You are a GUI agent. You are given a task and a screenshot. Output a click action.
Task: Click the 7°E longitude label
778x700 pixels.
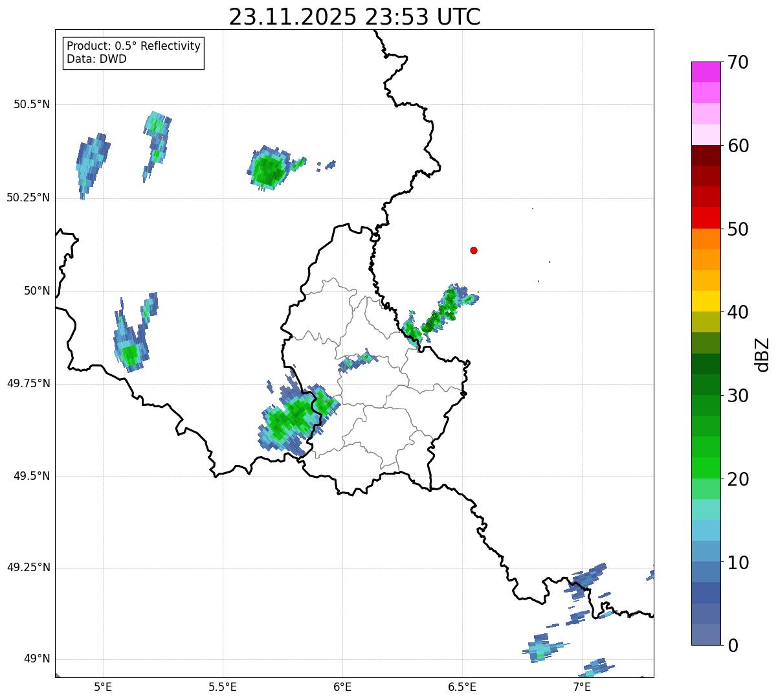(x=582, y=686)
